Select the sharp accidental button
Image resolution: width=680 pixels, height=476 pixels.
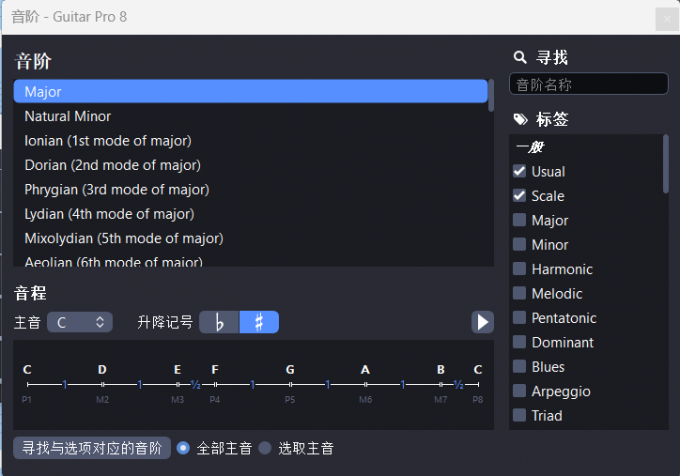click(x=259, y=322)
